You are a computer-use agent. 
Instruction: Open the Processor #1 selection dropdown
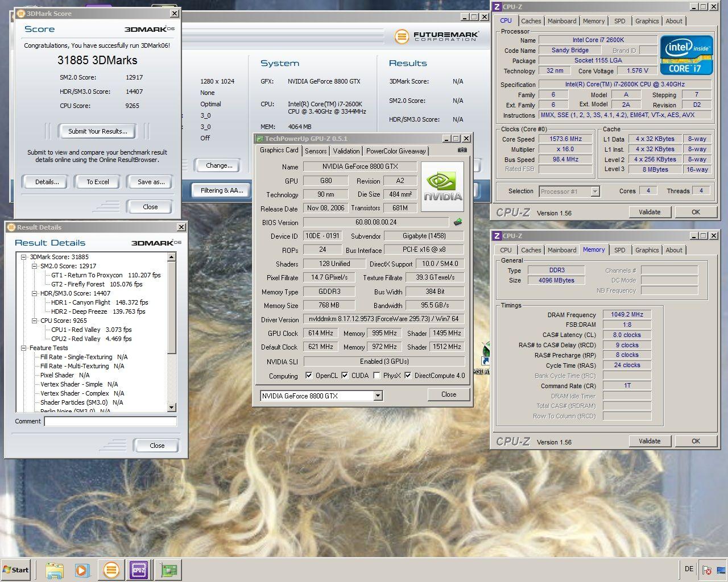click(x=595, y=192)
